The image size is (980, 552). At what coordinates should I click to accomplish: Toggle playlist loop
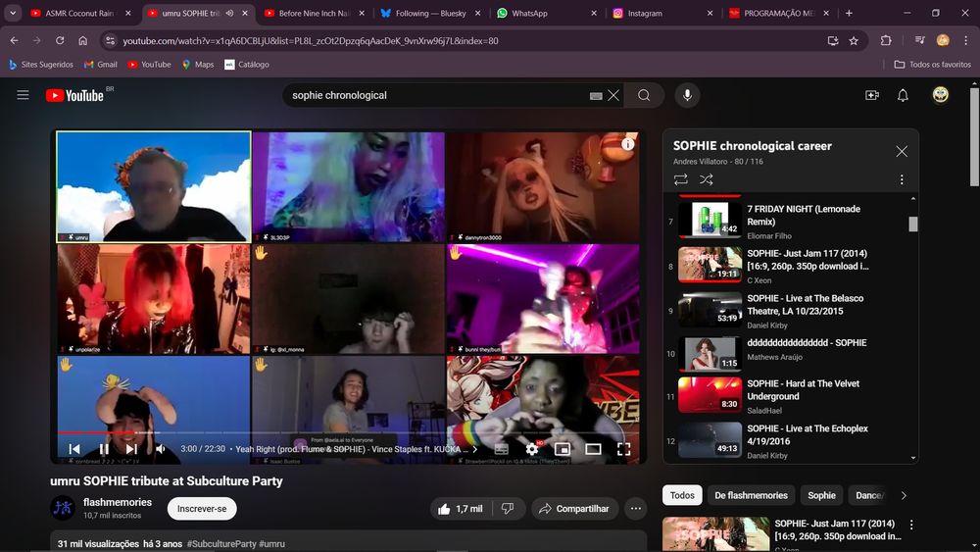coord(681,179)
